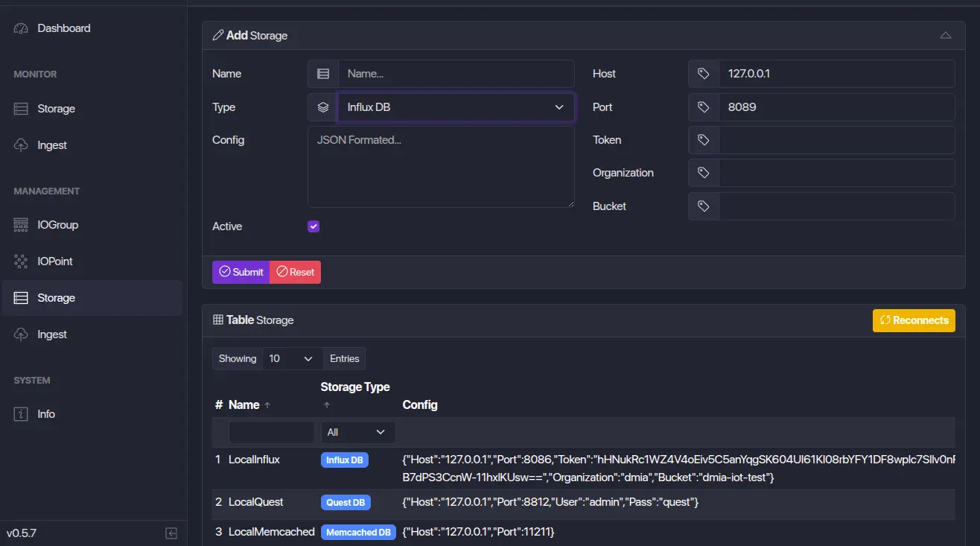Click the tag icon beside Bucket field

[704, 206]
